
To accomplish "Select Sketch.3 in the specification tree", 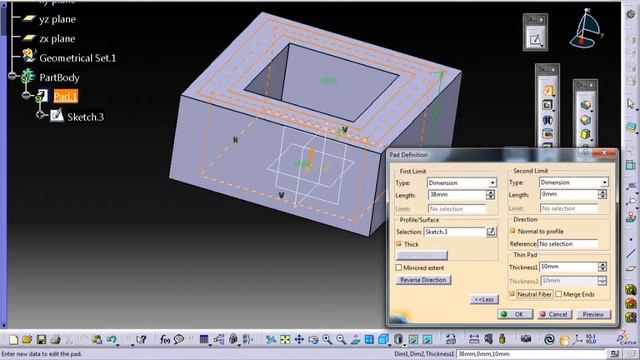I will click(85, 117).
